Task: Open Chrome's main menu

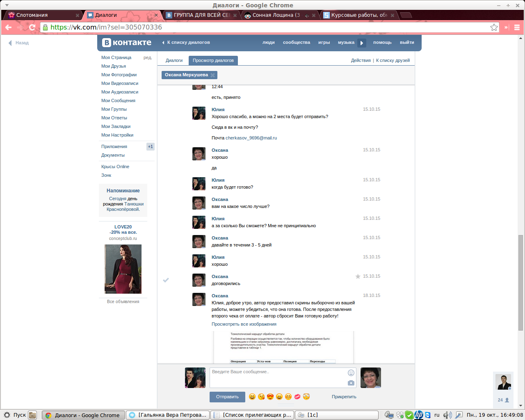Action: point(517,27)
